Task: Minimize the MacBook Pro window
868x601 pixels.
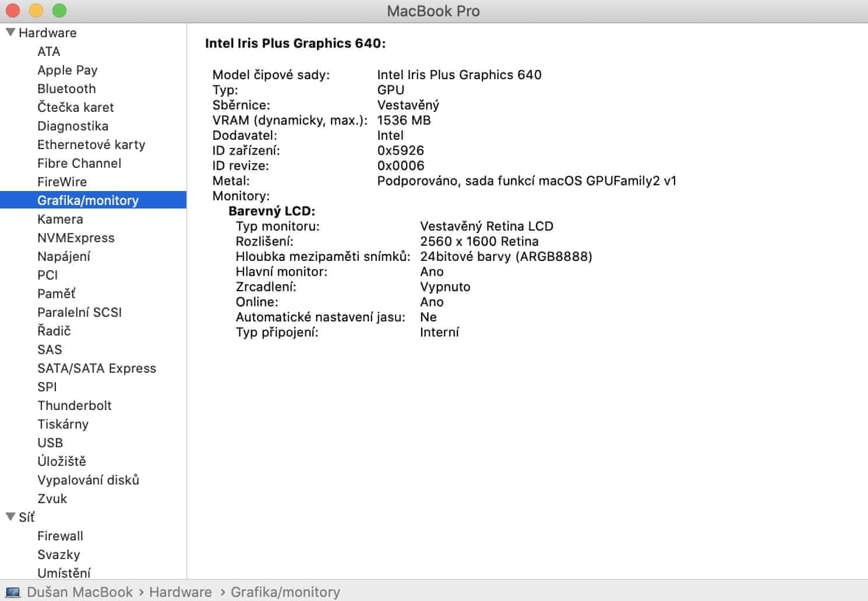Action: (x=36, y=10)
